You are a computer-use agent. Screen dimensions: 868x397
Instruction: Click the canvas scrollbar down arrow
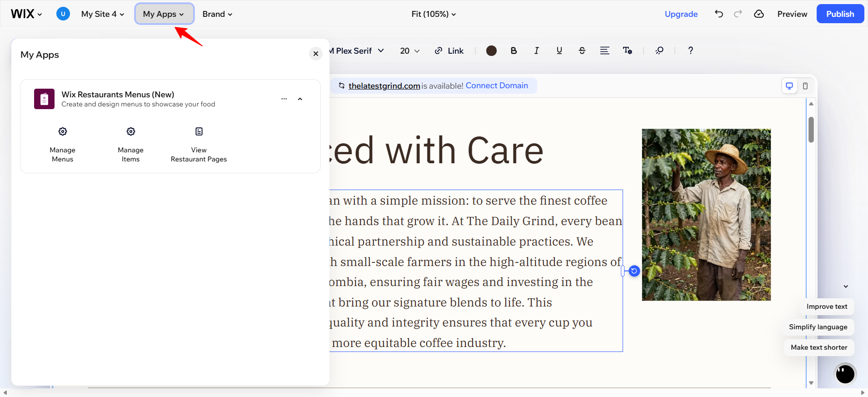point(811,383)
